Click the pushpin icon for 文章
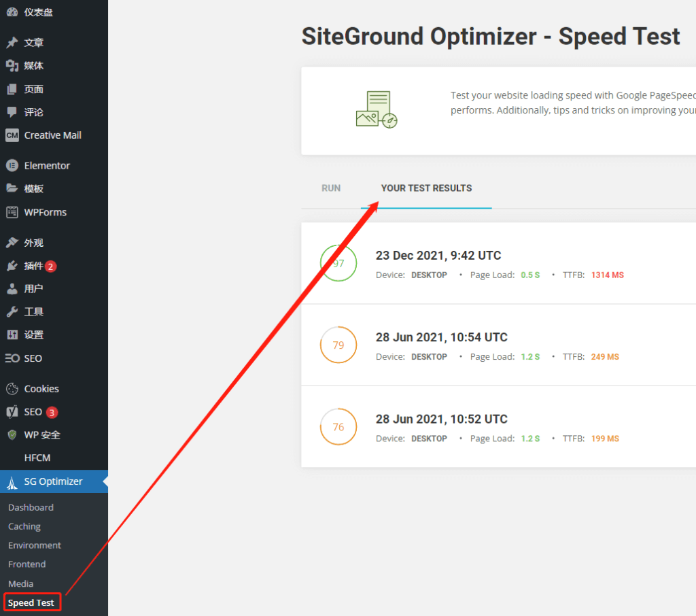The image size is (696, 616). click(x=12, y=42)
